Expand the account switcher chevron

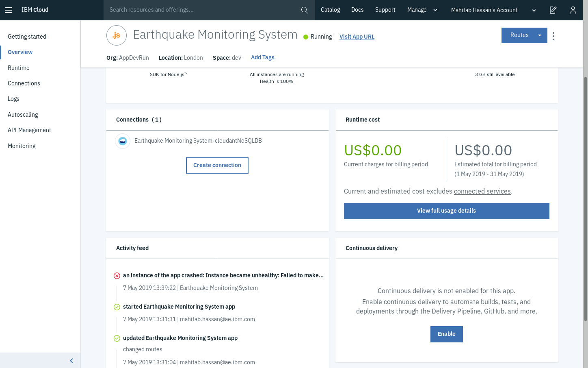[x=534, y=10]
